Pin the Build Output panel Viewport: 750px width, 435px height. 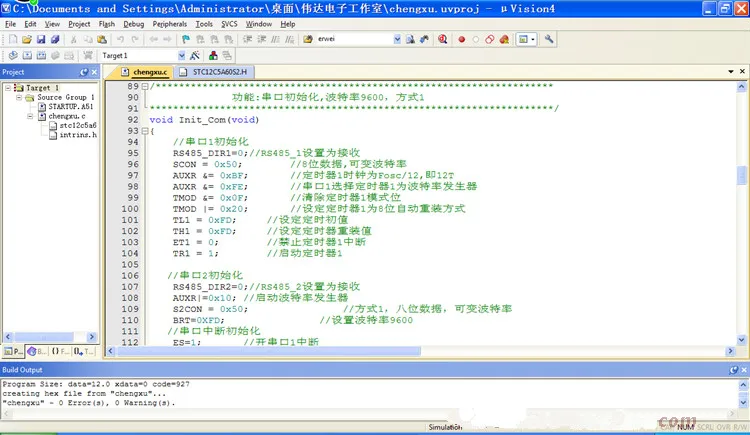pyautogui.click(x=734, y=370)
